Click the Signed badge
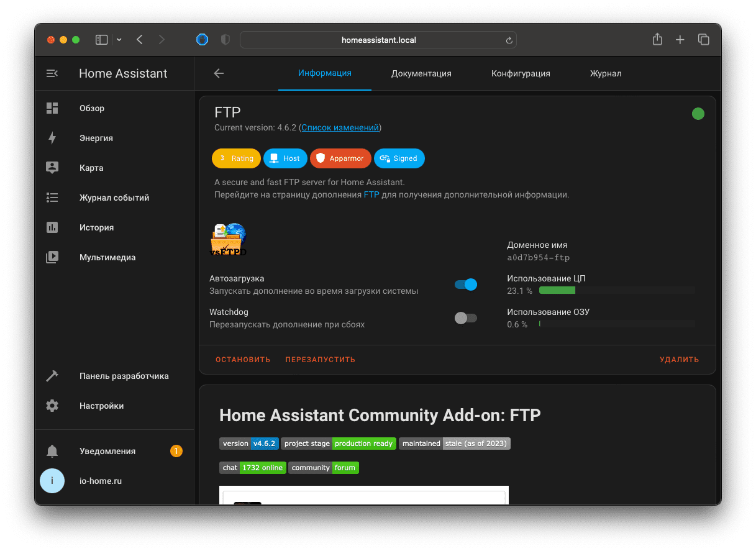The height and width of the screenshot is (551, 756). coord(399,158)
